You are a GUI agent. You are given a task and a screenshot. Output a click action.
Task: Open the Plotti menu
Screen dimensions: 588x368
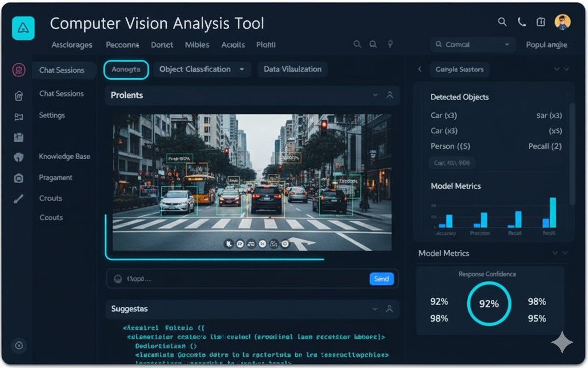[x=266, y=45]
